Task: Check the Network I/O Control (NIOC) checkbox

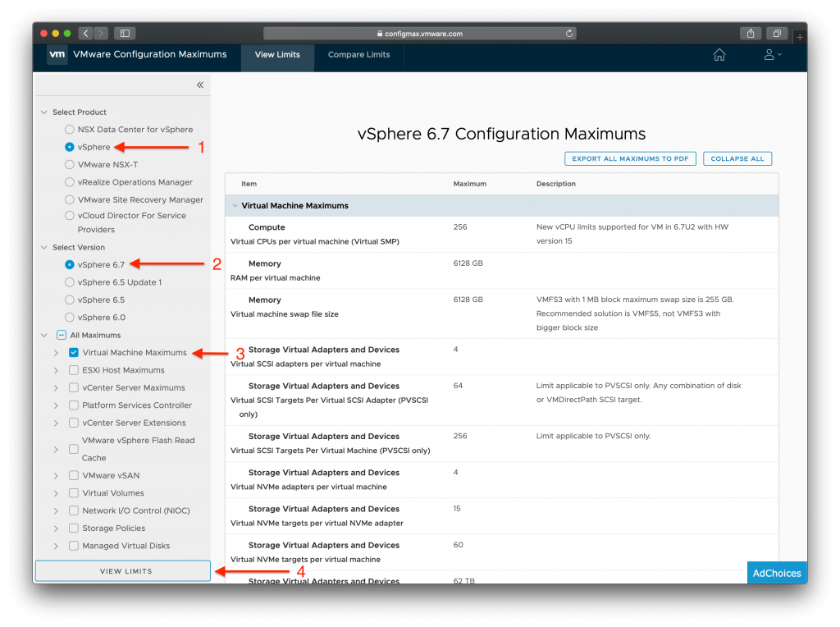Action: click(73, 510)
